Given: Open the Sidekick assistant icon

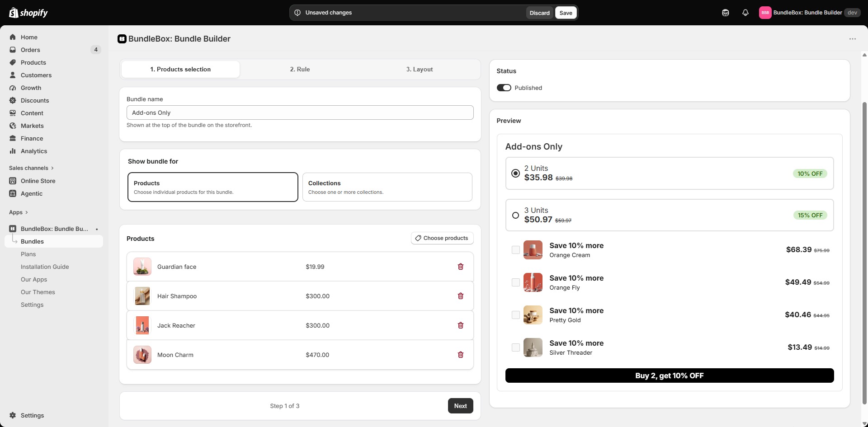Looking at the screenshot, I should [x=726, y=13].
